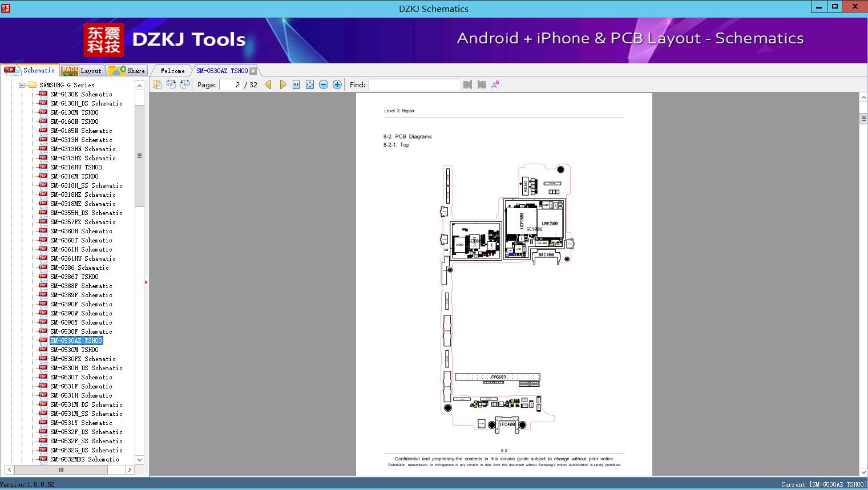
Task: Click tree horizontal scroll right arrow
Action: (x=130, y=469)
